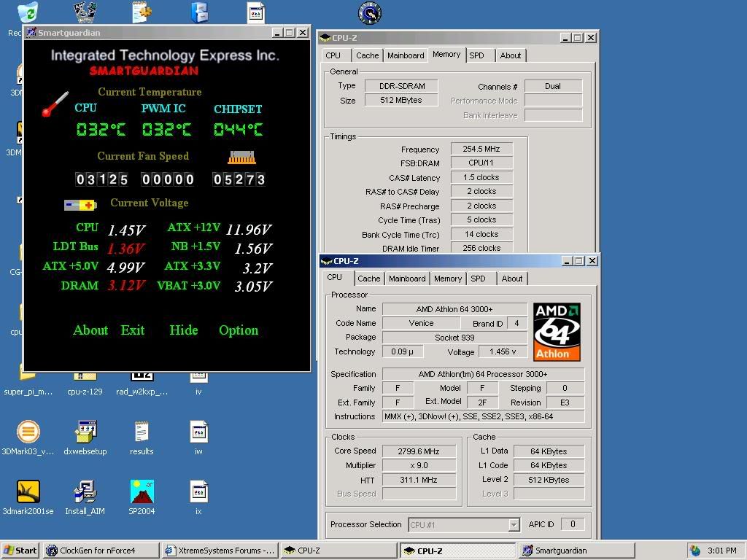Click the fan speed counter 03125
The height and width of the screenshot is (560, 747).
pos(101,179)
